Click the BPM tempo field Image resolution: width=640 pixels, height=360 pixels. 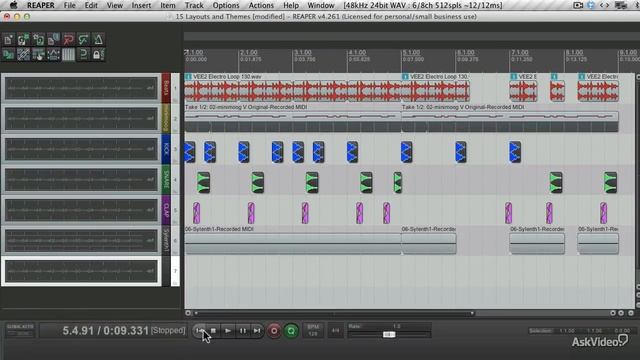pyautogui.click(x=313, y=331)
